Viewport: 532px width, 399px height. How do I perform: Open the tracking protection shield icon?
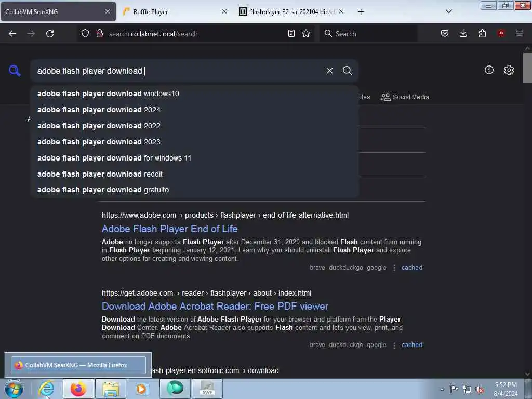pos(85,33)
